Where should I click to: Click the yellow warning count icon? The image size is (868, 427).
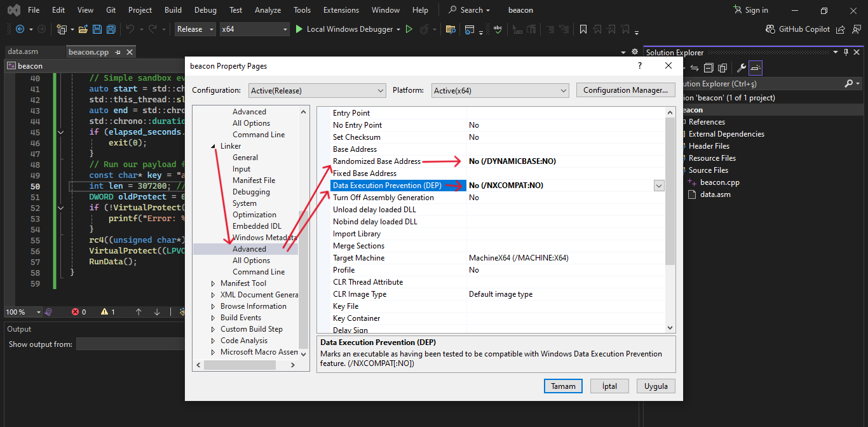pos(104,312)
